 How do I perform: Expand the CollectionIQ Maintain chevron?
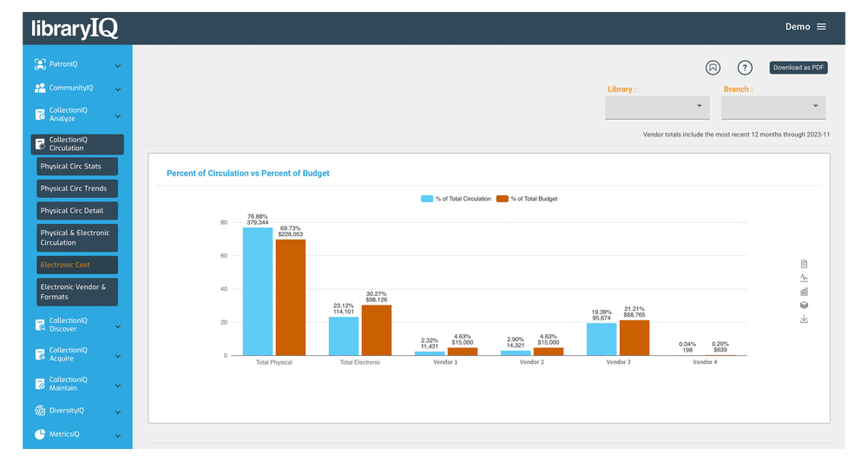(x=118, y=385)
